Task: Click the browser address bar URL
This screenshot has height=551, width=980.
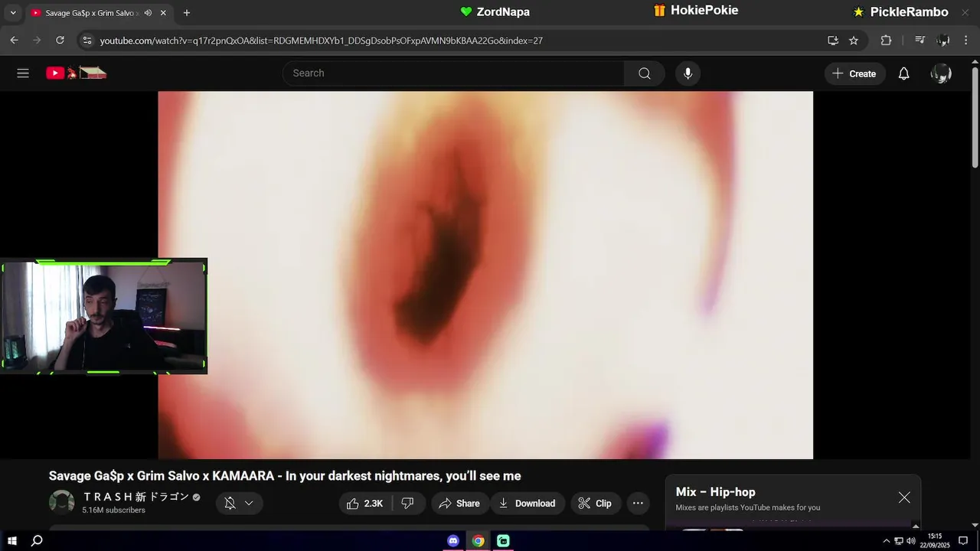Action: pyautogui.click(x=321, y=41)
